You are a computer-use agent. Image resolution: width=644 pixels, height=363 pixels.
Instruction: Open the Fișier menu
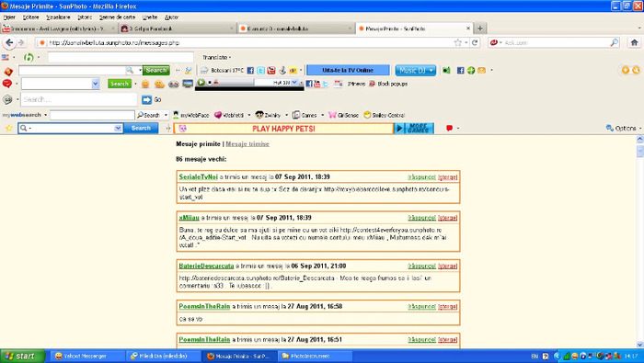coord(9,17)
